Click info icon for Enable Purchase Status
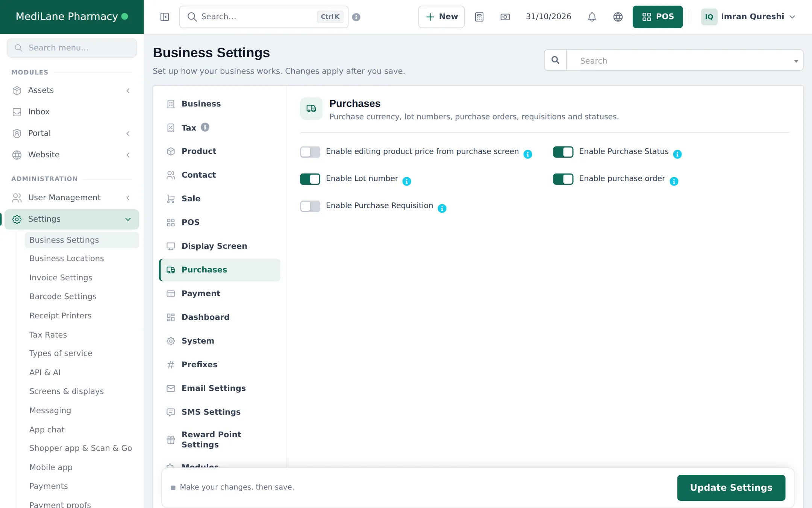The width and height of the screenshot is (812, 508). coord(677,154)
